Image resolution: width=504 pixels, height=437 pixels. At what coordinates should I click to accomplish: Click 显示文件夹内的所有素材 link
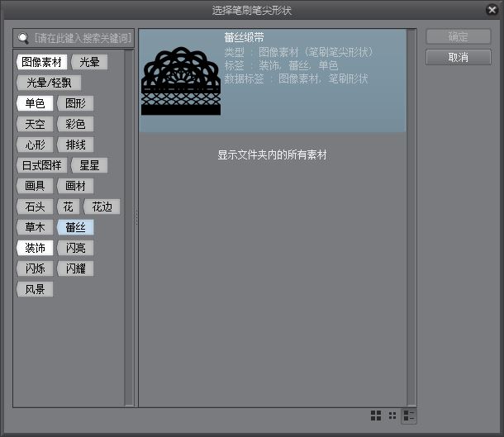pyautogui.click(x=272, y=154)
